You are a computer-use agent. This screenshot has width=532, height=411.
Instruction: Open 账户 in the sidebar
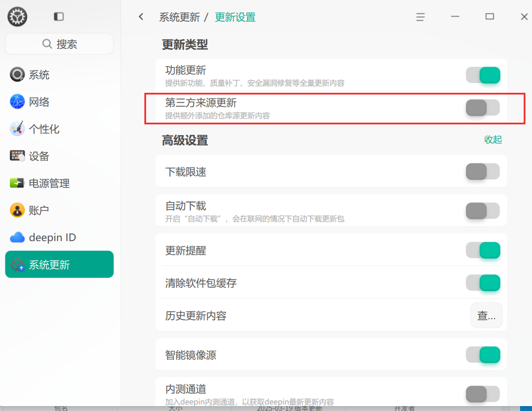pyautogui.click(x=59, y=211)
